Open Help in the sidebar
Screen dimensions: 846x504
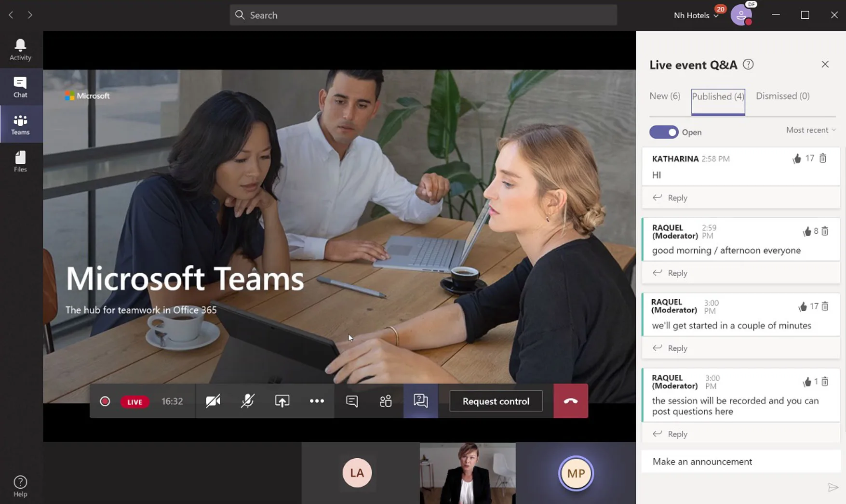coord(20,486)
